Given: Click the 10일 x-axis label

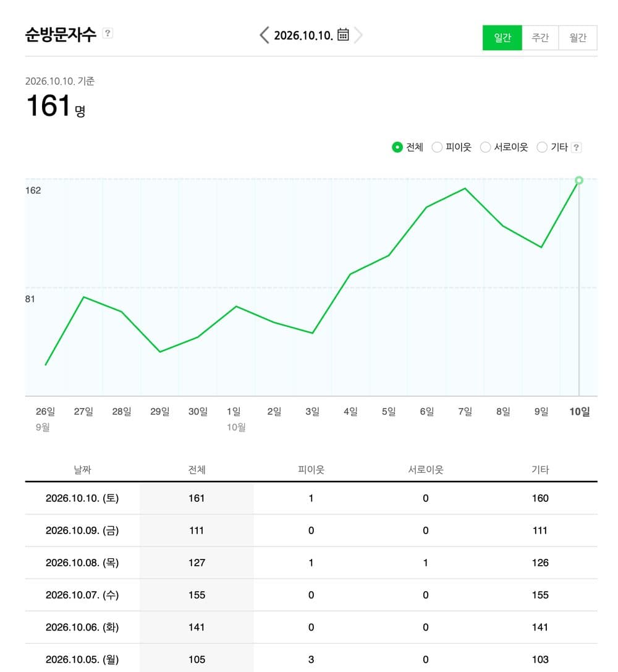Looking at the screenshot, I should coord(579,412).
